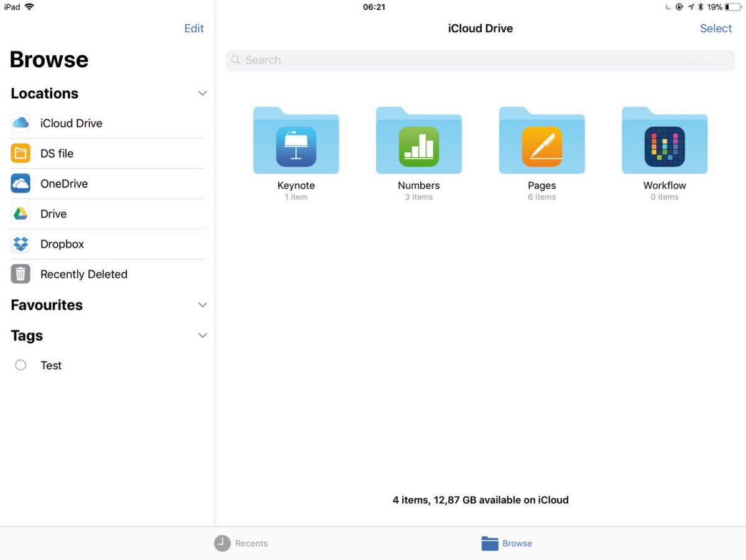
Task: Tap the '6 items' count under Pages
Action: coord(542,197)
